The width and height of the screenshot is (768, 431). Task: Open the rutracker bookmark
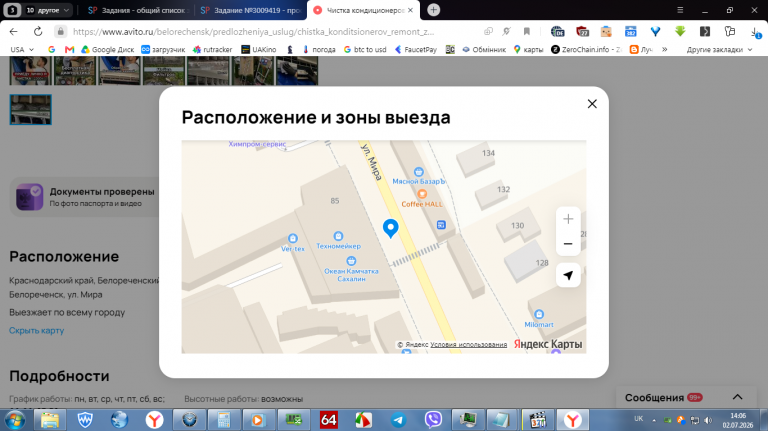click(x=212, y=49)
